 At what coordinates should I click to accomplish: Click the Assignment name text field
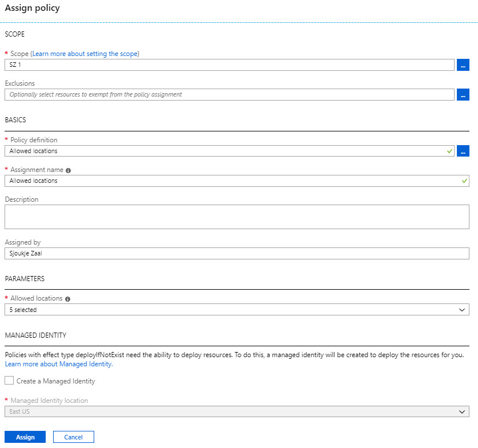coord(237,181)
